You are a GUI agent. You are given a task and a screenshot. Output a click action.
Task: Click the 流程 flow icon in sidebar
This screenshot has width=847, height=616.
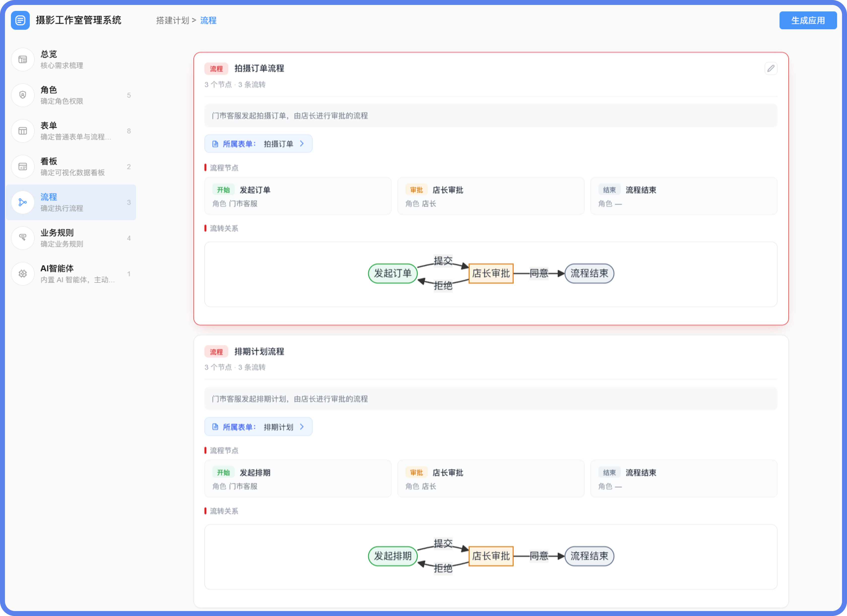click(x=23, y=202)
